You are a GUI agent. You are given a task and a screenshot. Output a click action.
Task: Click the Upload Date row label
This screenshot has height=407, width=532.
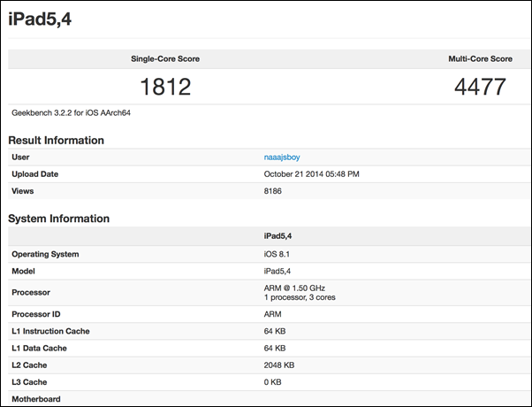[35, 174]
